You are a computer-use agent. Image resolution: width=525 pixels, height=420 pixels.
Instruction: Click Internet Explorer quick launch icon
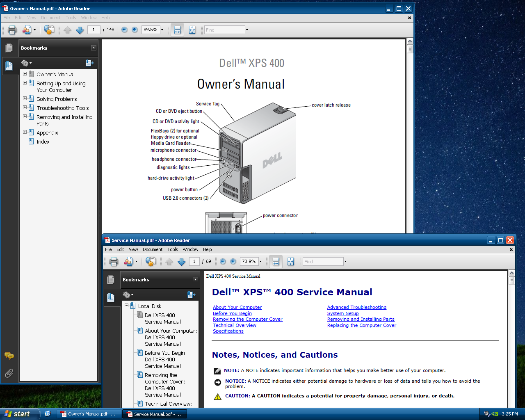coord(48,414)
